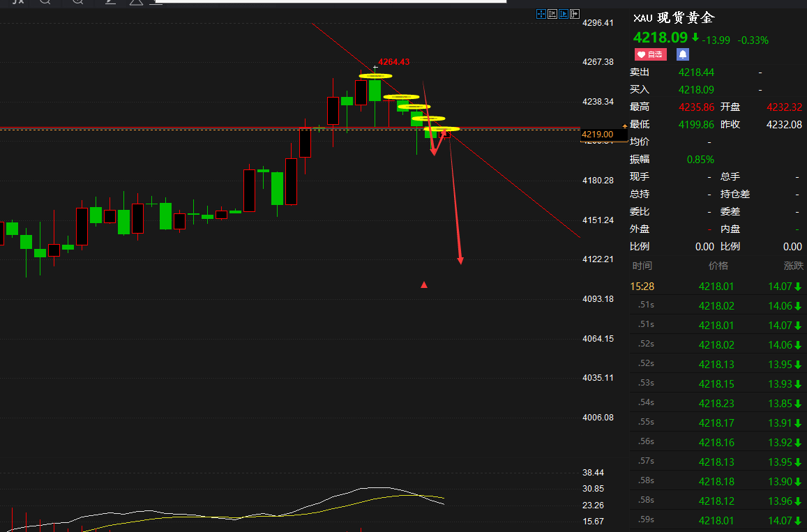Image resolution: width=807 pixels, height=532 pixels.
Task: Click the 外盘 label
Action: pyautogui.click(x=640, y=229)
